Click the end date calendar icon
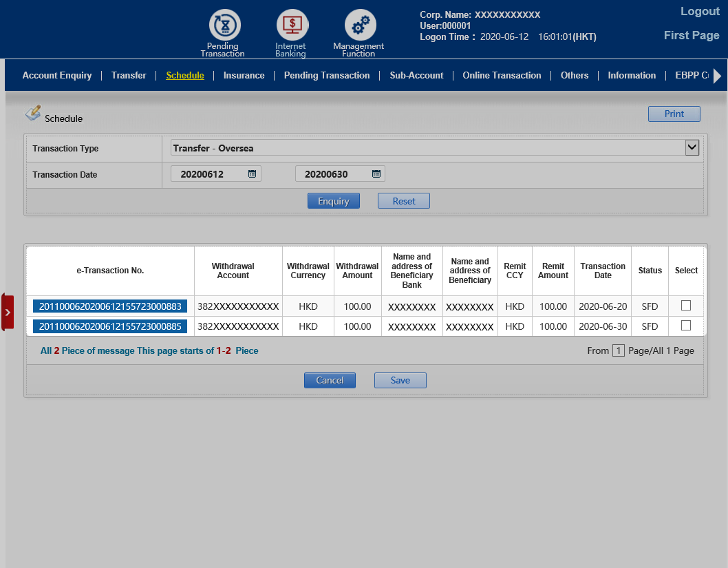The height and width of the screenshot is (568, 728). click(376, 174)
